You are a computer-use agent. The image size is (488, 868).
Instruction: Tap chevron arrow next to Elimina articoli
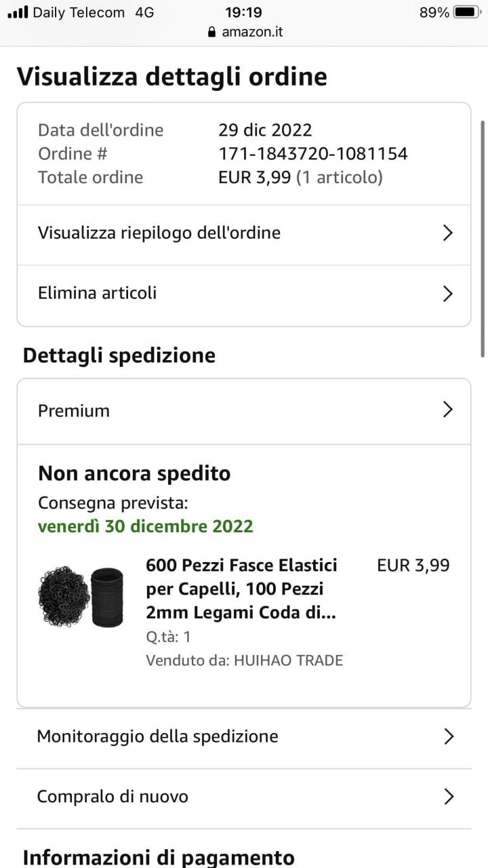click(447, 294)
